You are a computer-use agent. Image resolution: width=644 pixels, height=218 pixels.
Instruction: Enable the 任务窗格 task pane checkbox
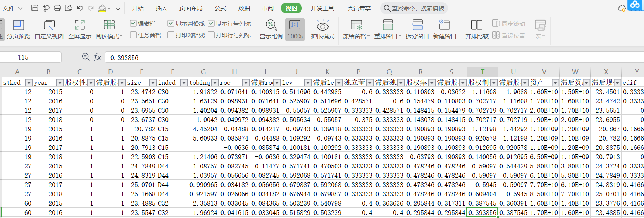[x=133, y=35]
